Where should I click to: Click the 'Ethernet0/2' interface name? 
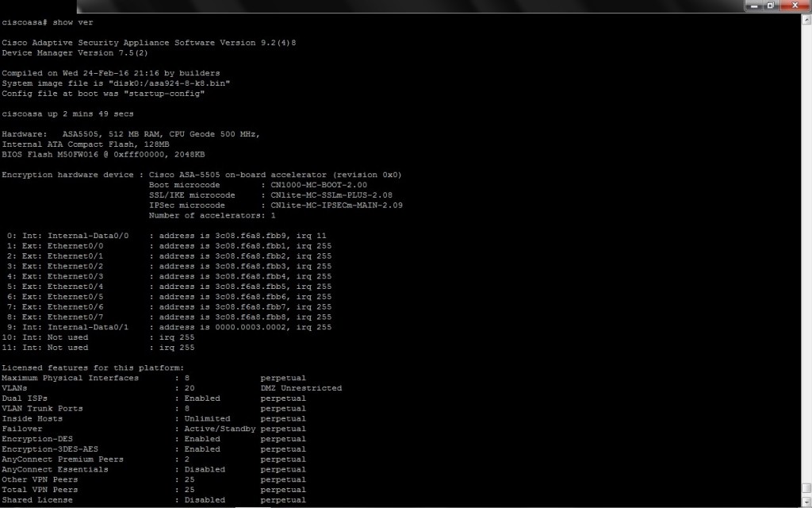(x=75, y=267)
